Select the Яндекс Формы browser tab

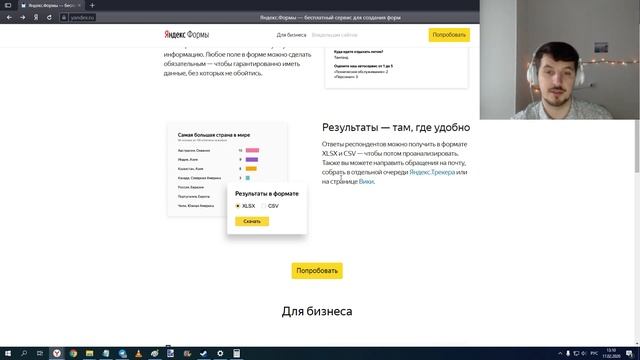[51, 5]
